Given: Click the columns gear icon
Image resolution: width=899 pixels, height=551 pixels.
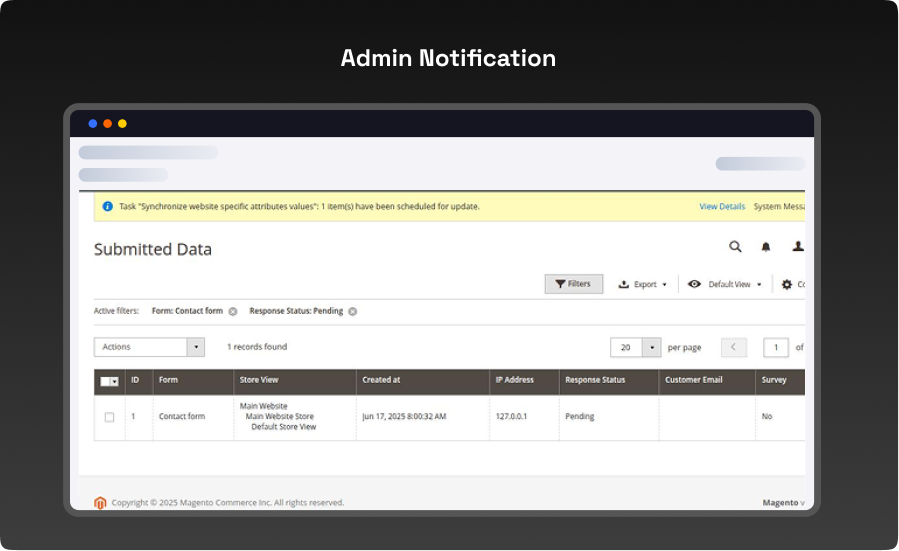Looking at the screenshot, I should [787, 285].
